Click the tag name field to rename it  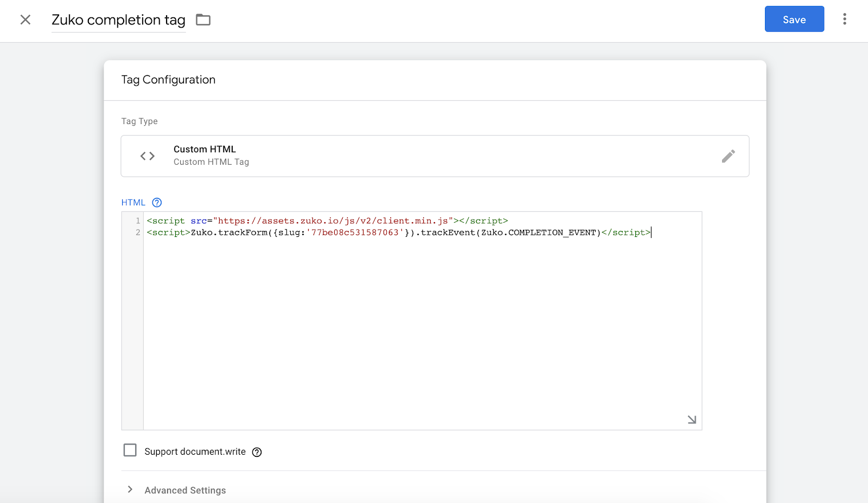[118, 20]
